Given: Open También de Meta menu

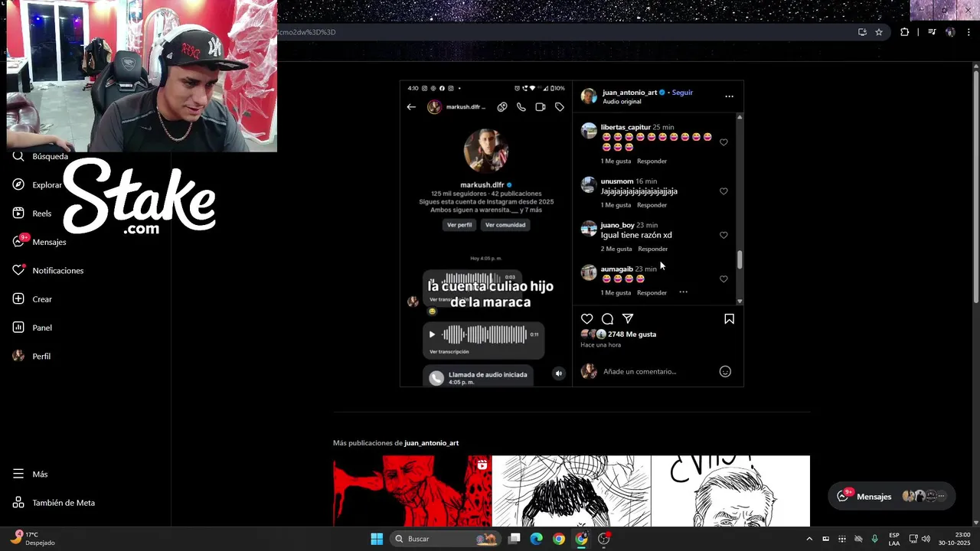Looking at the screenshot, I should coord(53,503).
